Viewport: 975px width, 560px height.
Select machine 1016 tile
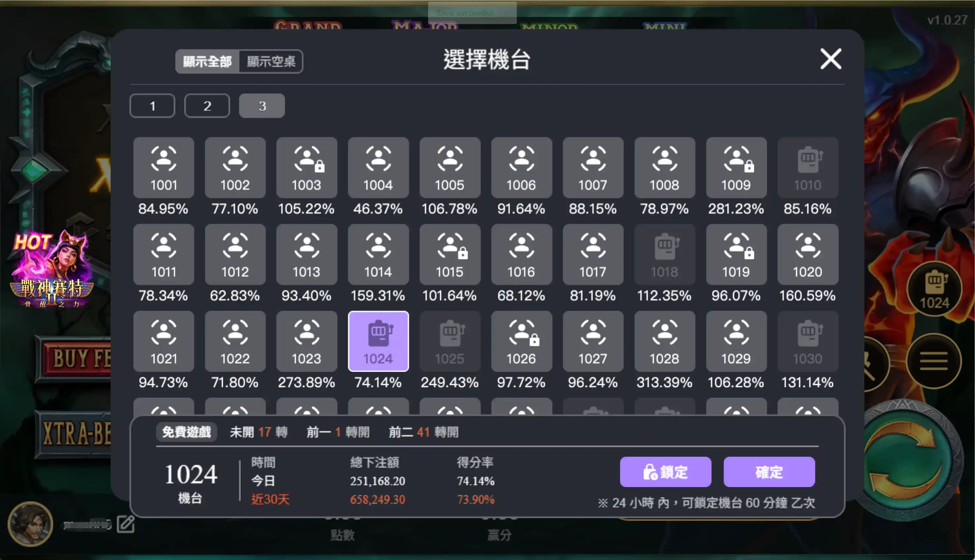click(521, 255)
